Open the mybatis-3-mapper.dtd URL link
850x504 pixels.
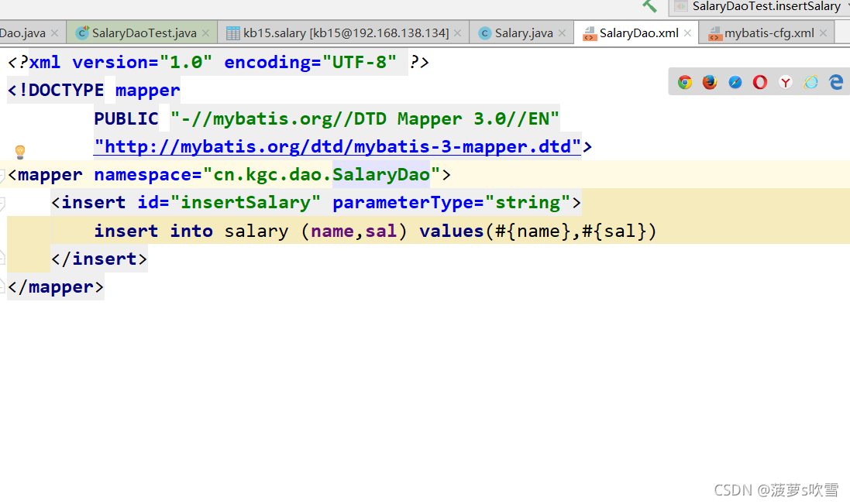pos(337,146)
